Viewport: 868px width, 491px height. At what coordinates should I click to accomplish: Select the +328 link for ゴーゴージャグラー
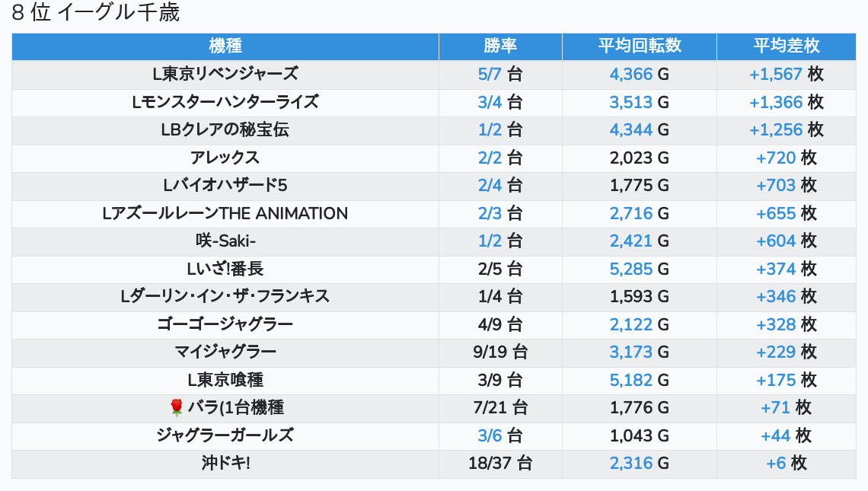[x=776, y=325]
